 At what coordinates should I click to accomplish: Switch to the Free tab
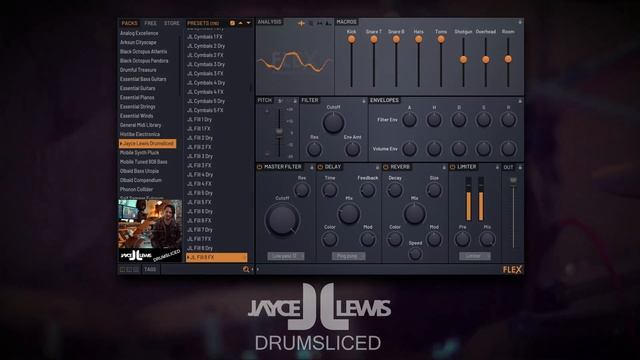pos(150,23)
